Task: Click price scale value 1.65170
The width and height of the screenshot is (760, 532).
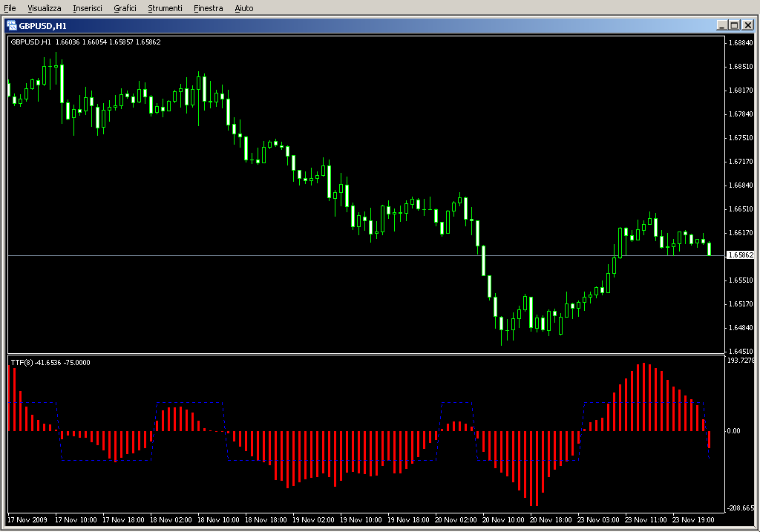Action: [x=741, y=303]
